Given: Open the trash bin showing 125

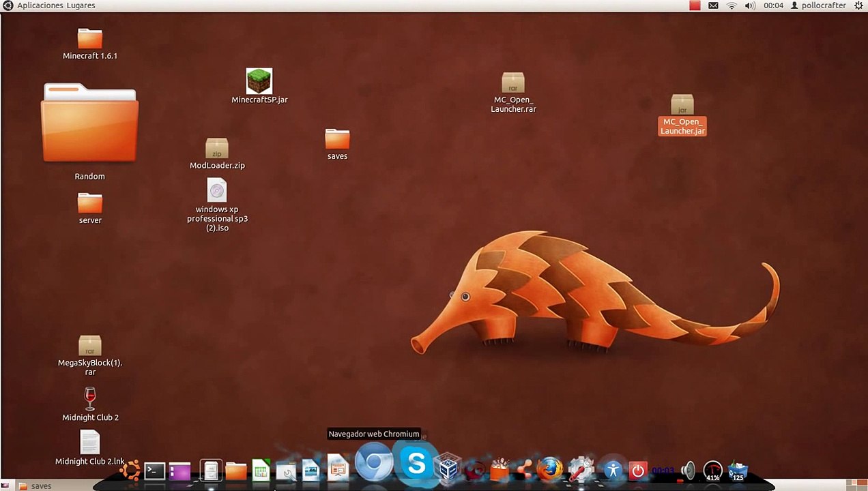Looking at the screenshot, I should 738,471.
